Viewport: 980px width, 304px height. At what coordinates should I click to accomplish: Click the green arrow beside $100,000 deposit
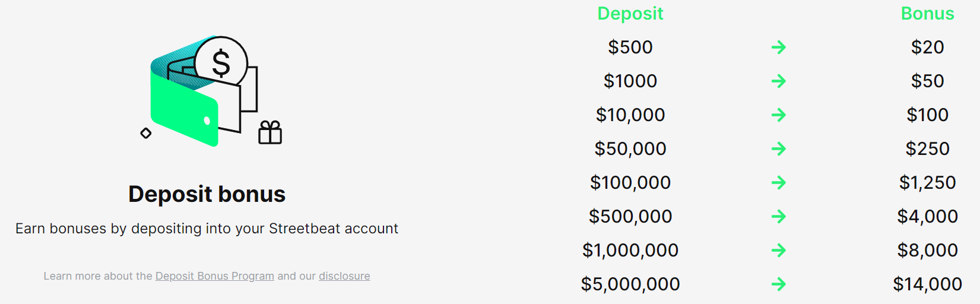(779, 182)
